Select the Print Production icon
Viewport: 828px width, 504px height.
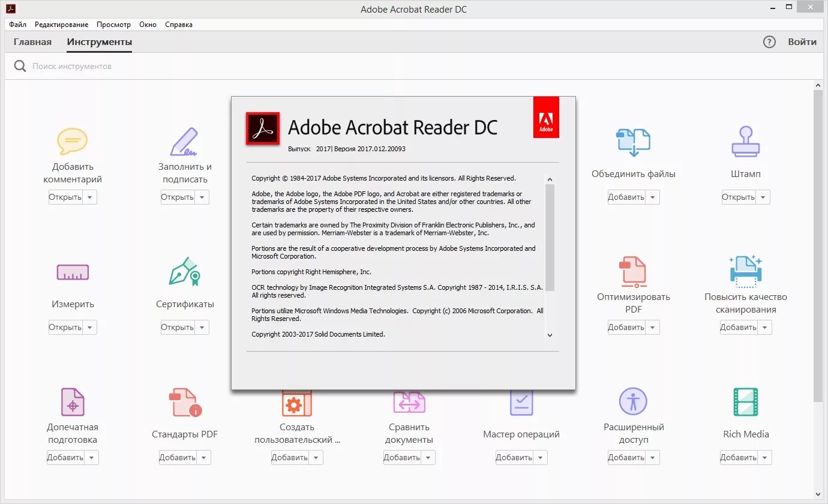(x=73, y=402)
